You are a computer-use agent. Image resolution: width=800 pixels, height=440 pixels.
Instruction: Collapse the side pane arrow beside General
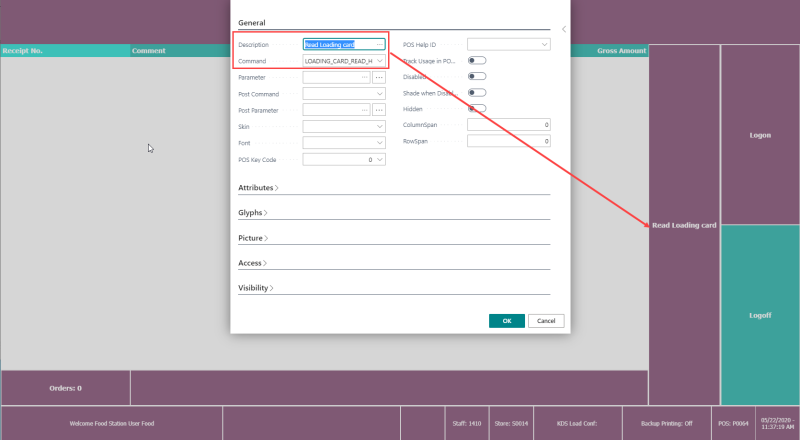[564, 29]
